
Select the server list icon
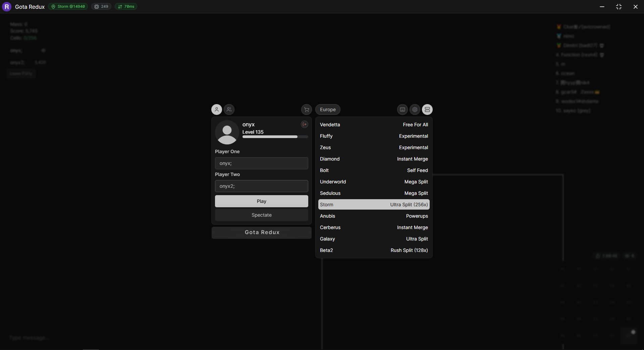(427, 110)
